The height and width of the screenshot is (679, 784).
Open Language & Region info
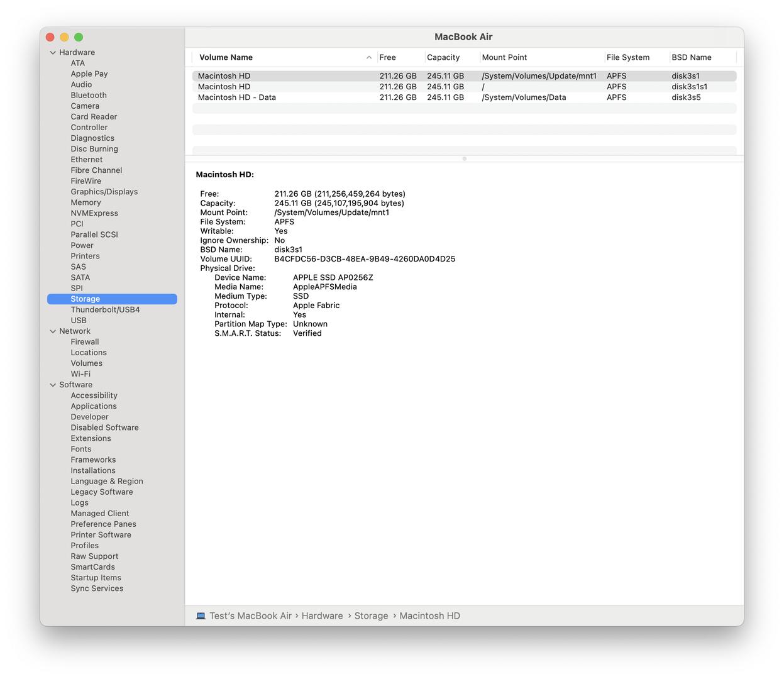[107, 481]
